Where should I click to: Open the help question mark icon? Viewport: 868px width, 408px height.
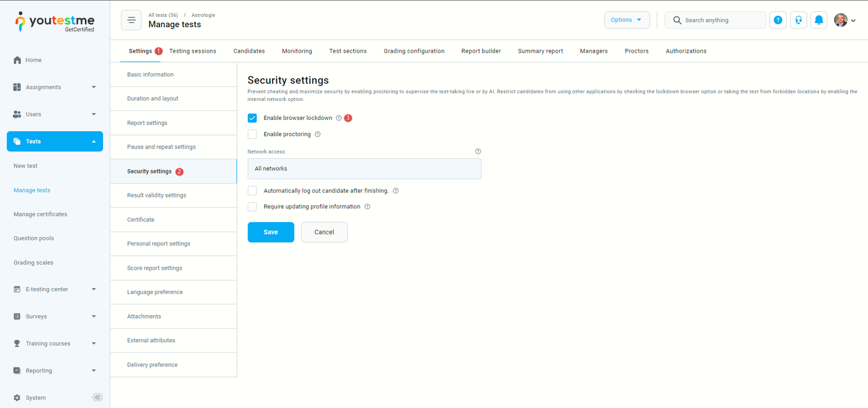778,20
